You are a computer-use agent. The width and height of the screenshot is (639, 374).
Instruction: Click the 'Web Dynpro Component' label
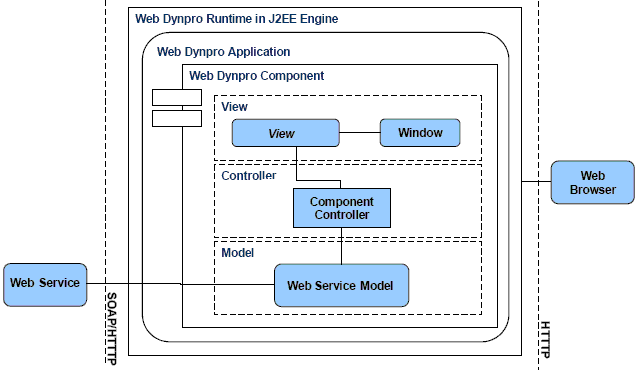pyautogui.click(x=256, y=76)
